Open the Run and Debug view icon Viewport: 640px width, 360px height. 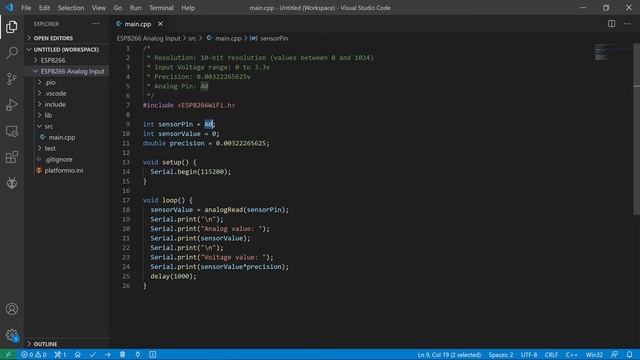(x=12, y=105)
